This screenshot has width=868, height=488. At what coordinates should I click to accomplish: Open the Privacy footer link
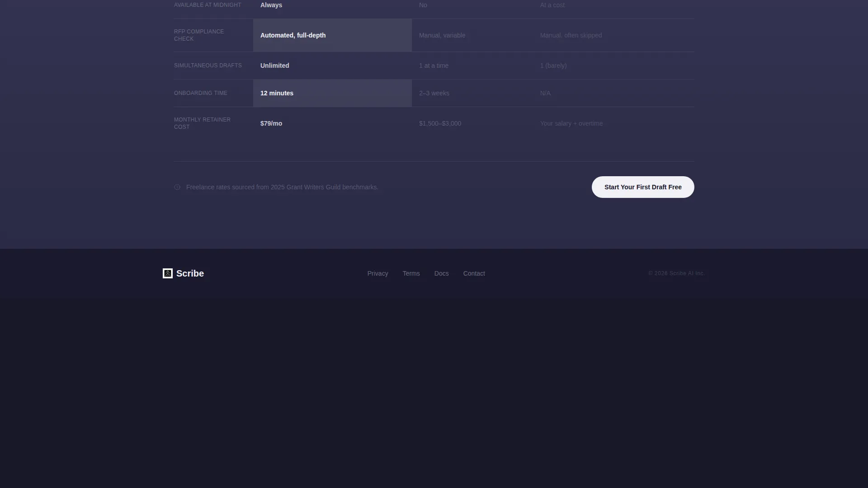tap(377, 273)
